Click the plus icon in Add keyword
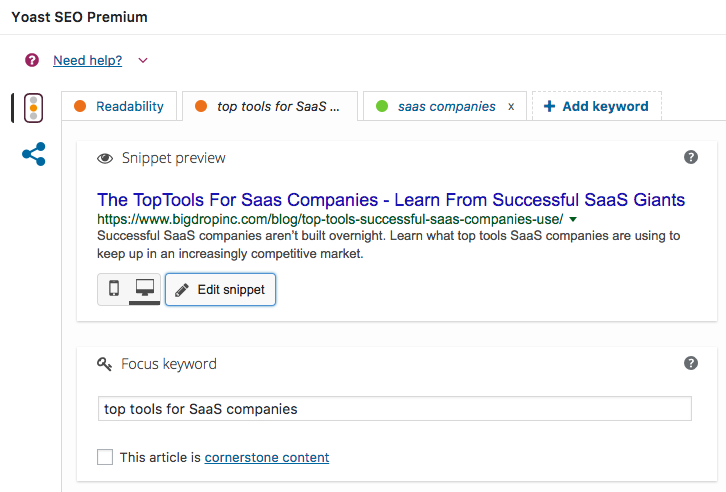Viewport: 726px width, 492px height. [549, 106]
